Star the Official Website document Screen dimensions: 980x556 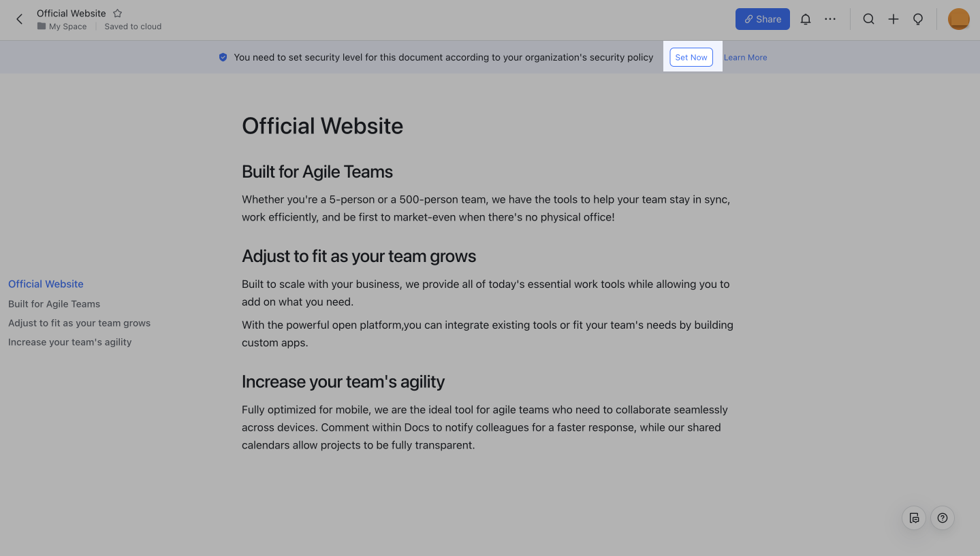[117, 13]
